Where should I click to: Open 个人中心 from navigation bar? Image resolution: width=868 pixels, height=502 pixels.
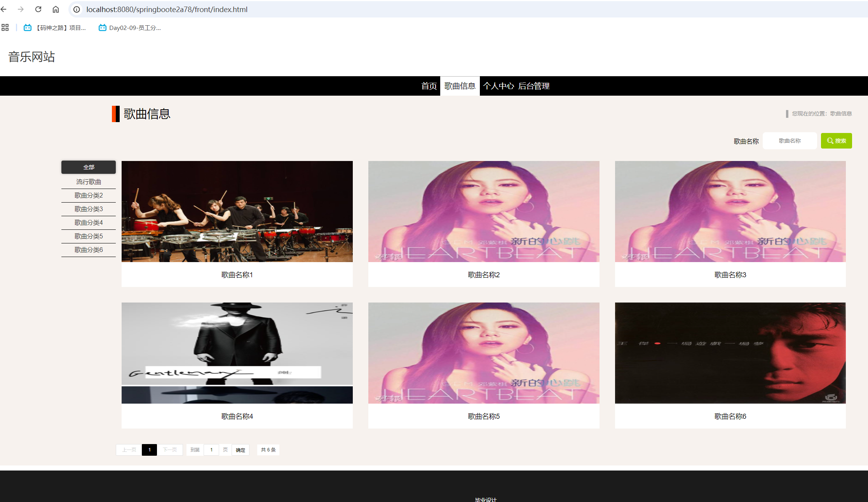coord(498,86)
